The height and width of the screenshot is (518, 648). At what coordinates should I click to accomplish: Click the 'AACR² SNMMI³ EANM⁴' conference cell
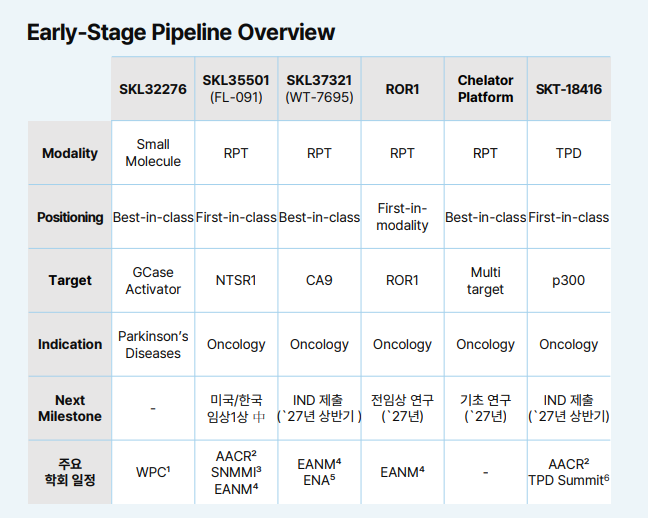pos(236,472)
